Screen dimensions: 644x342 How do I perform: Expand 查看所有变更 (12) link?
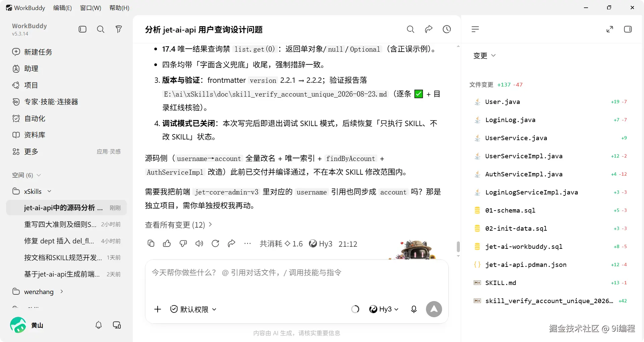(x=178, y=225)
